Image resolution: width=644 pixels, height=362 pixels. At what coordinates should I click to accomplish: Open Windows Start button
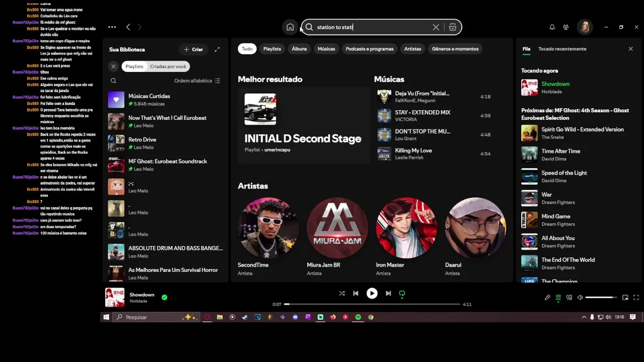[x=106, y=317]
